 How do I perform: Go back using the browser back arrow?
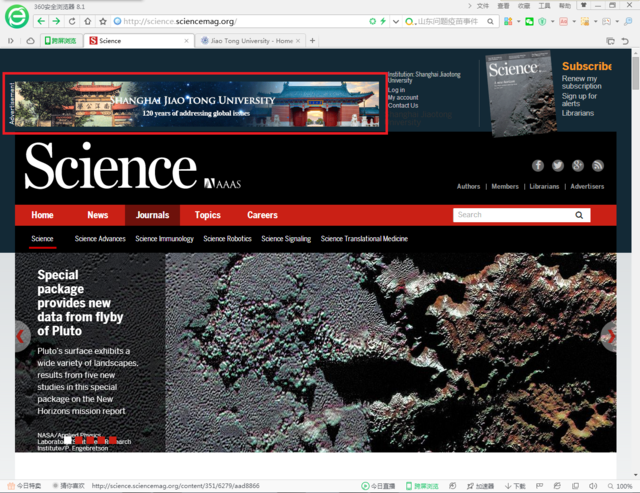click(41, 21)
